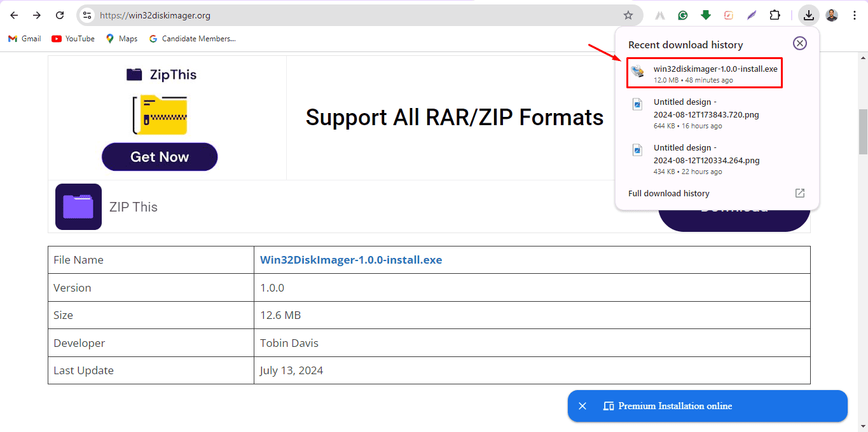The width and height of the screenshot is (868, 432).
Task: Click the PNG icon for T120334.264 download
Action: tap(637, 150)
